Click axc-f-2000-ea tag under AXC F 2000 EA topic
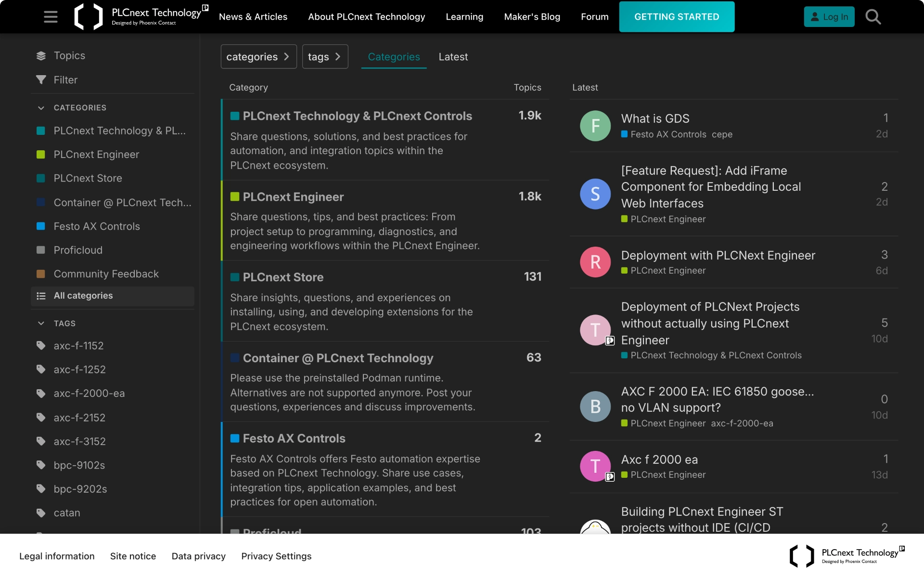This screenshot has width=924, height=578. coord(742,423)
